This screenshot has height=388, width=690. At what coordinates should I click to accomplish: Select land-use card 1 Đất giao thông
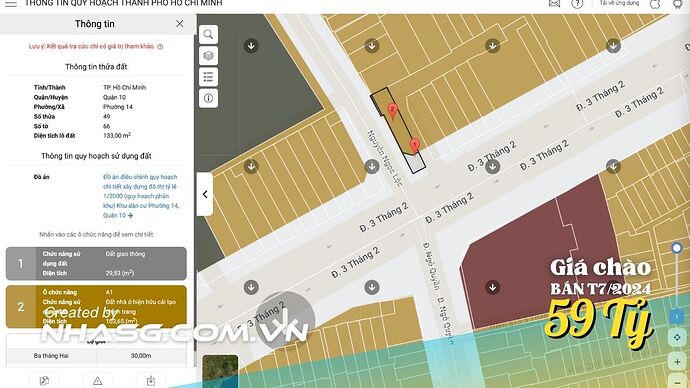(96, 264)
